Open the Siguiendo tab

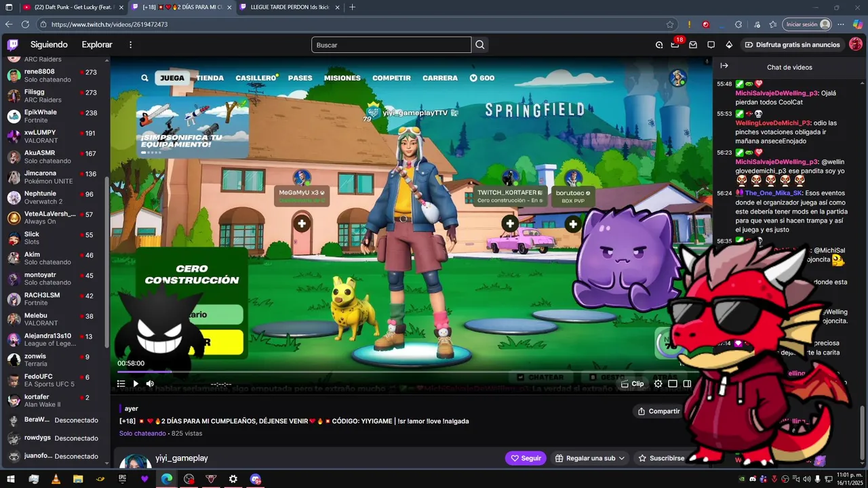coord(49,45)
